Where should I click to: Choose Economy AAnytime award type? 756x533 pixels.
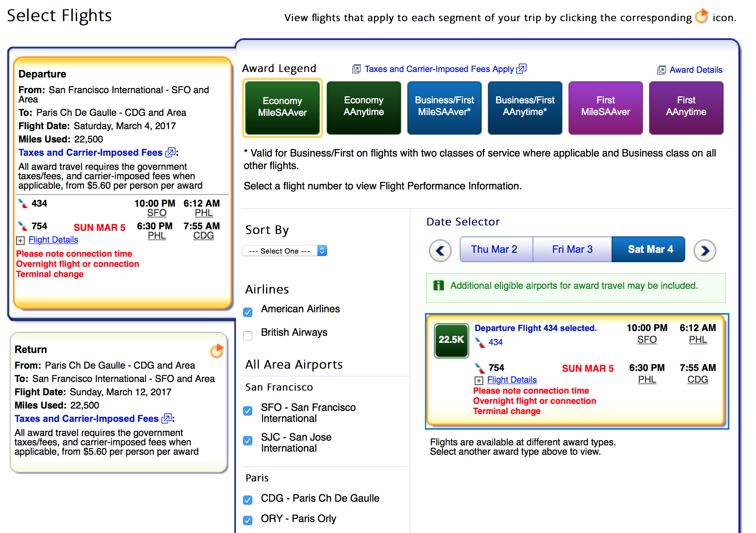364,108
